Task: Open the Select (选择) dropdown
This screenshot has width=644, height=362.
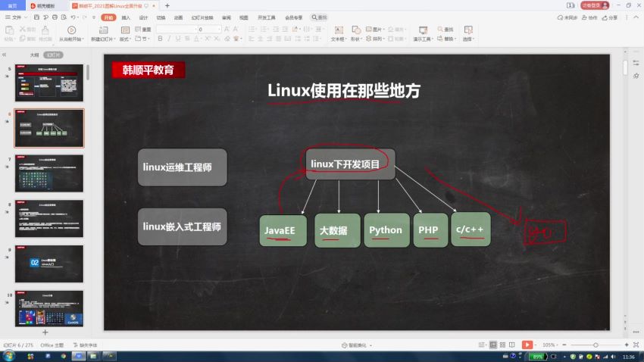Action: click(x=468, y=33)
